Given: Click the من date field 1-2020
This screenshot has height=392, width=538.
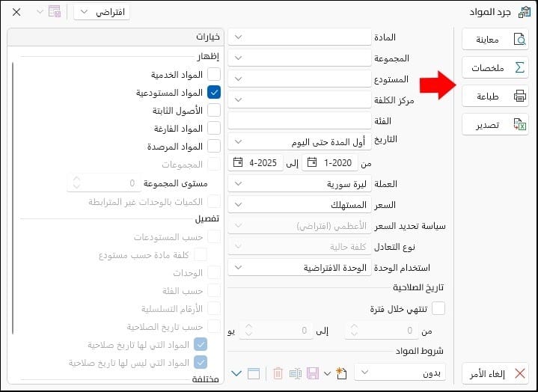Looking at the screenshot, I should [x=330, y=162].
